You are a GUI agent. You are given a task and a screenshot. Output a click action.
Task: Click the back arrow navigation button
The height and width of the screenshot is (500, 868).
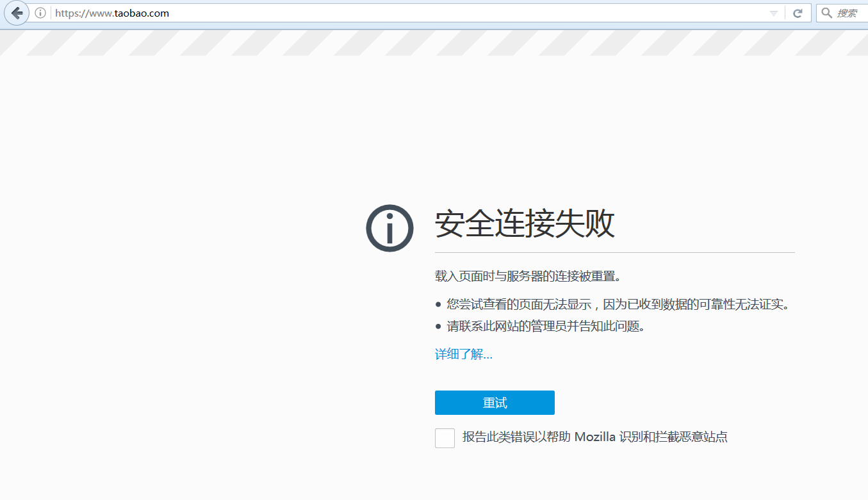point(17,13)
